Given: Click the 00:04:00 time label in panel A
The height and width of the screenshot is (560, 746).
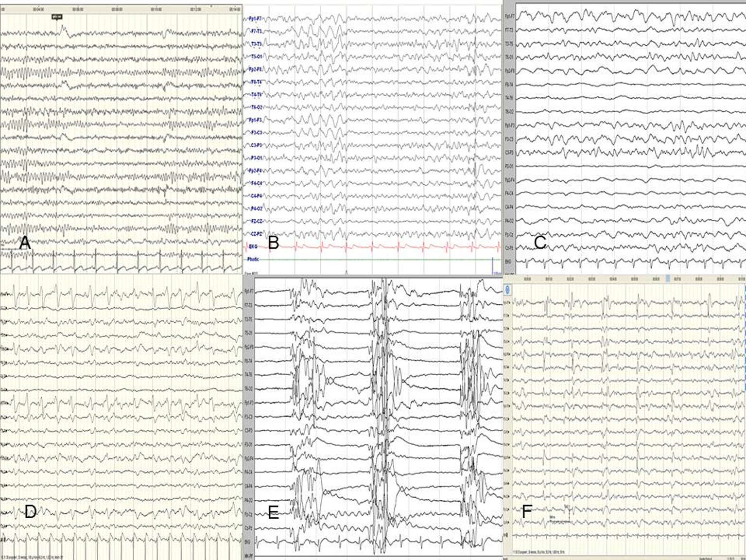Looking at the screenshot, I should (39, 9).
